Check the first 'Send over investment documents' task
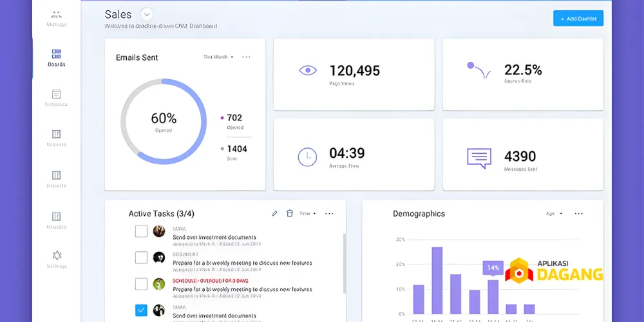This screenshot has width=644, height=322. (141, 231)
